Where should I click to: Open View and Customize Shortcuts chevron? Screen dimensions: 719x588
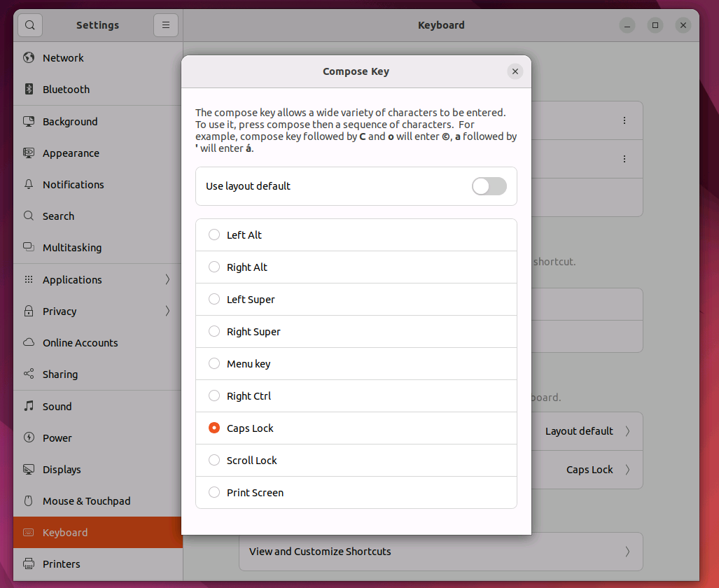(627, 552)
